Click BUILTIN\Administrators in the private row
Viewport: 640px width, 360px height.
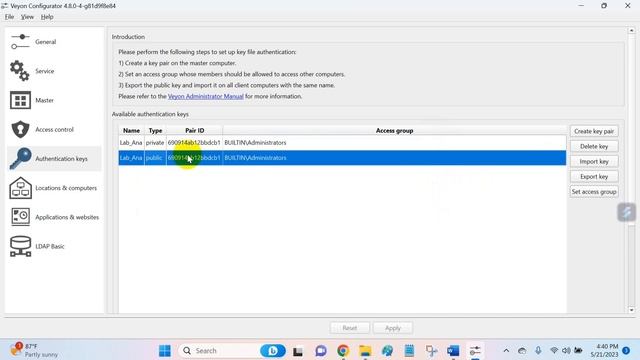(255, 142)
